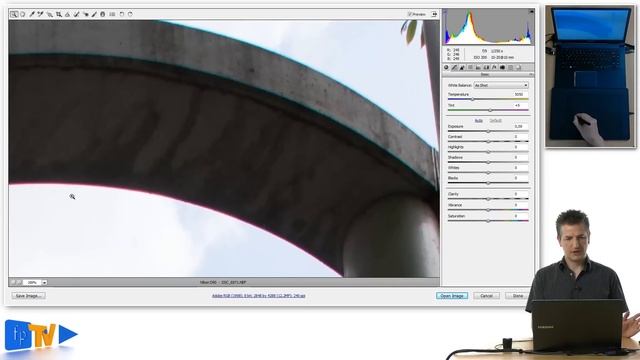
Task: Click the Default tone link
Action: 496,121
